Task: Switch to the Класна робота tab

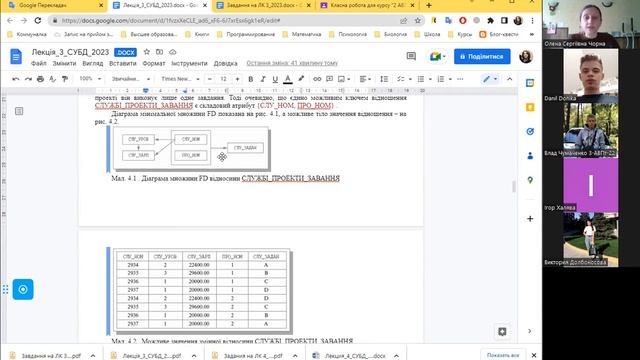Action: 367,6
